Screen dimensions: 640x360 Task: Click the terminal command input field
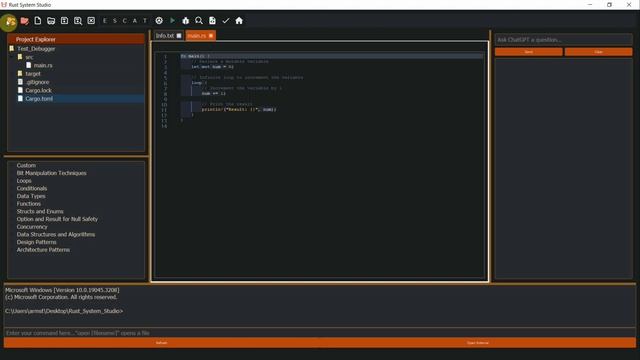[320, 333]
